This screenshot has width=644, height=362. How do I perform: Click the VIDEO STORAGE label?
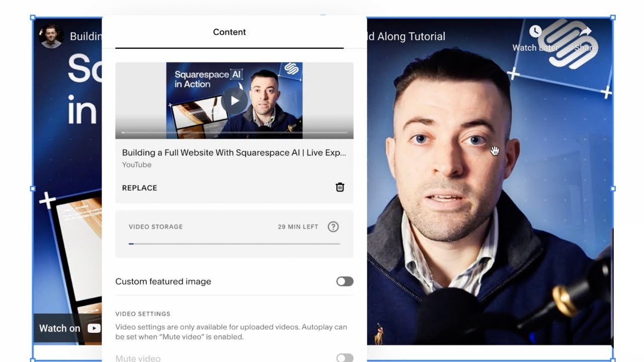tap(155, 227)
